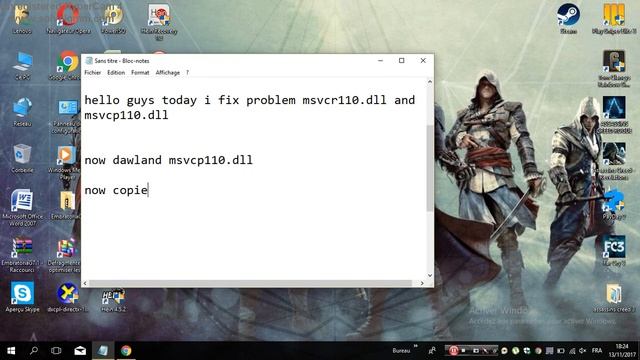Click the Bloc-notes icon in title bar
Viewport: 640px width, 360px height.
point(89,61)
